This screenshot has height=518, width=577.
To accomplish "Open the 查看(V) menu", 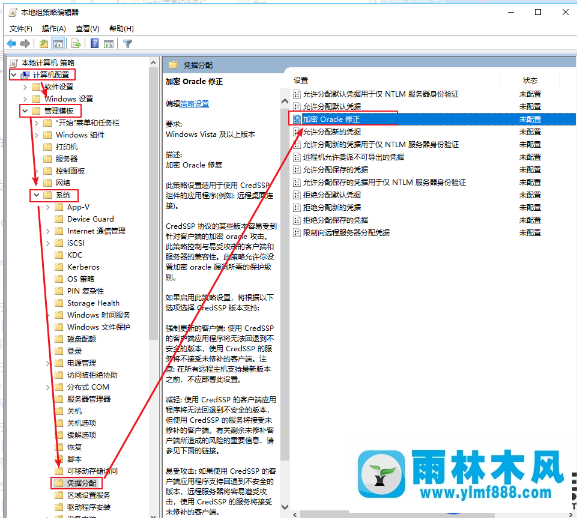I will coord(87,28).
